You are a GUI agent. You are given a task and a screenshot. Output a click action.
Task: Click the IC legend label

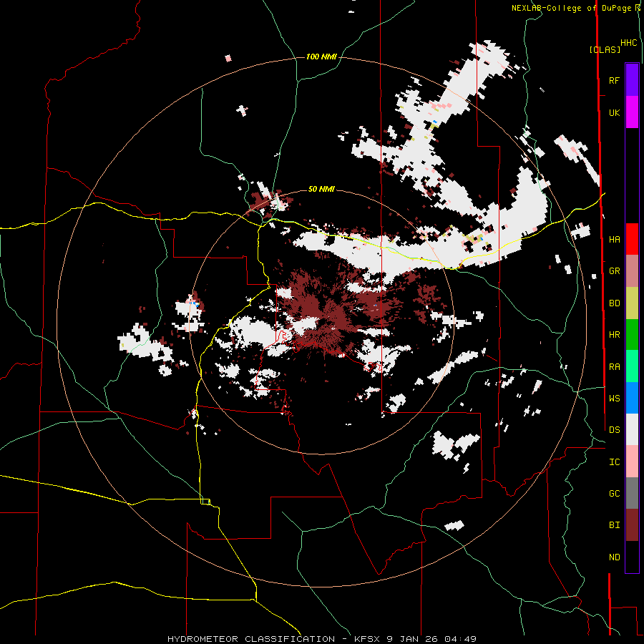(614, 462)
